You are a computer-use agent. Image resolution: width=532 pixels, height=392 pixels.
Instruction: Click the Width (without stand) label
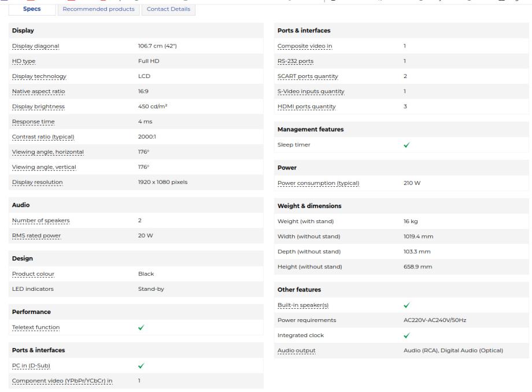pos(309,236)
